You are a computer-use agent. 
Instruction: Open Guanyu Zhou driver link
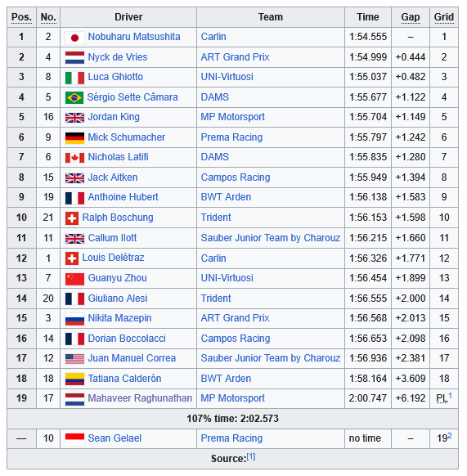[117, 278]
